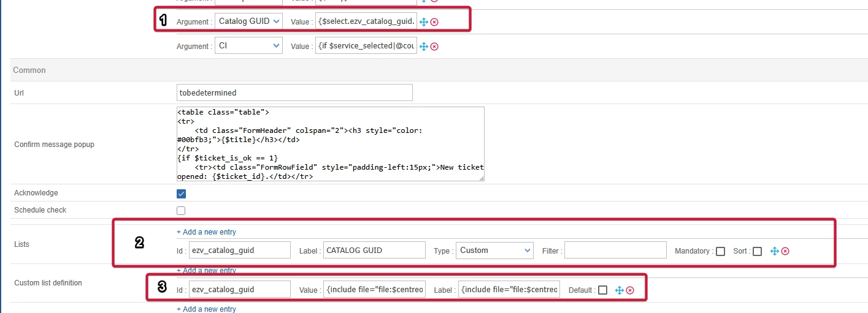
Task: Add a new entry above Custom list definition row
Action: point(206,271)
